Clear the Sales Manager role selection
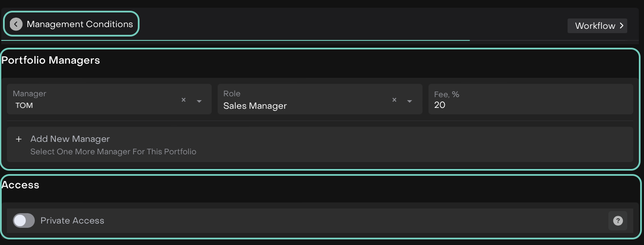Image resolution: width=644 pixels, height=245 pixels. (394, 100)
